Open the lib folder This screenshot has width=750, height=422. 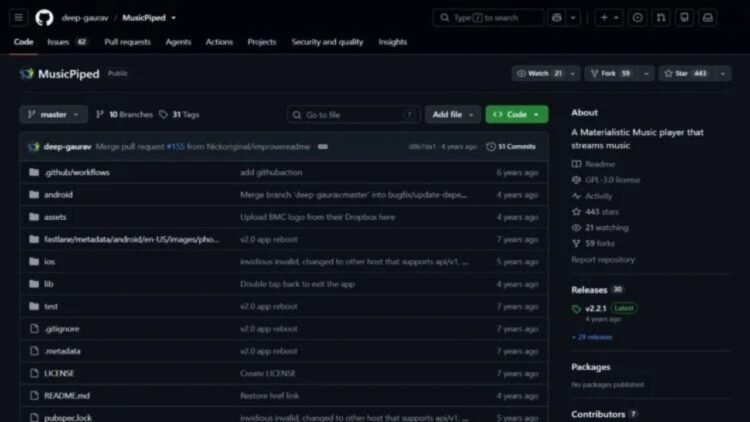[48, 284]
